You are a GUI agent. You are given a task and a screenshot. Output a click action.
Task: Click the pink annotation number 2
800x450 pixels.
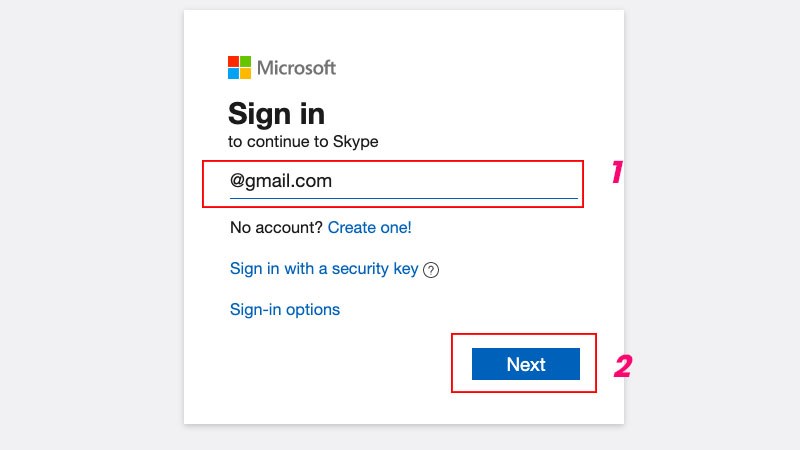tap(622, 366)
